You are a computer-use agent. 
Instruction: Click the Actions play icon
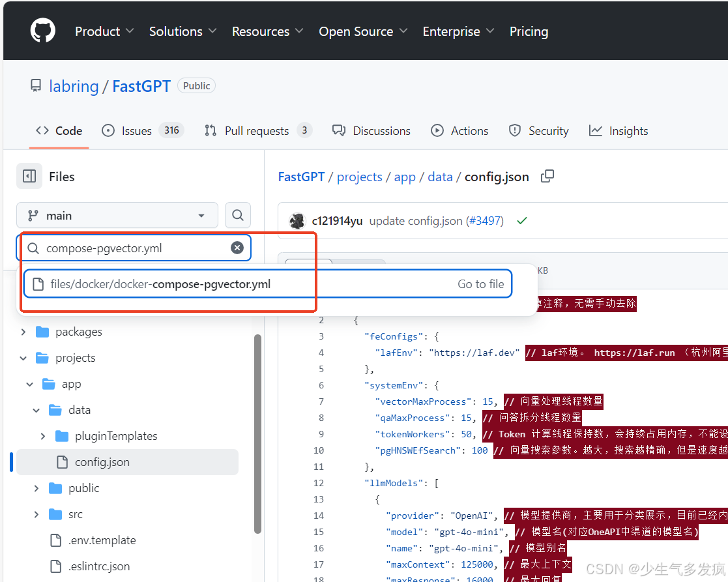pos(437,131)
